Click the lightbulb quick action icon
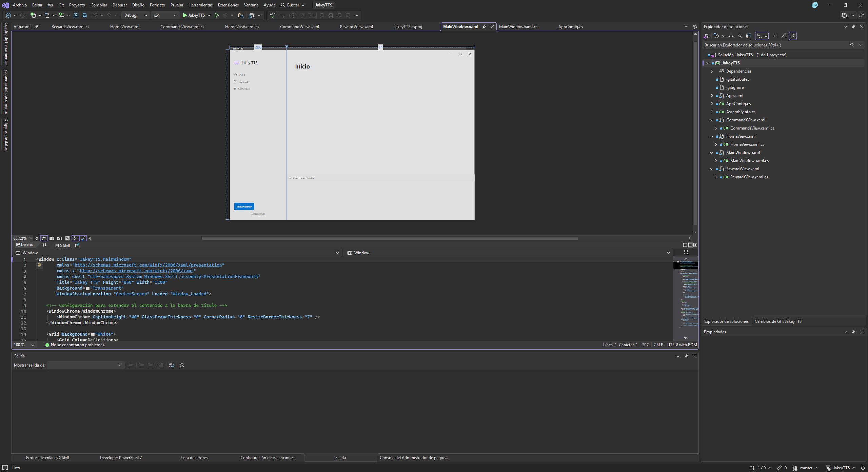This screenshot has height=472, width=868. click(x=39, y=265)
